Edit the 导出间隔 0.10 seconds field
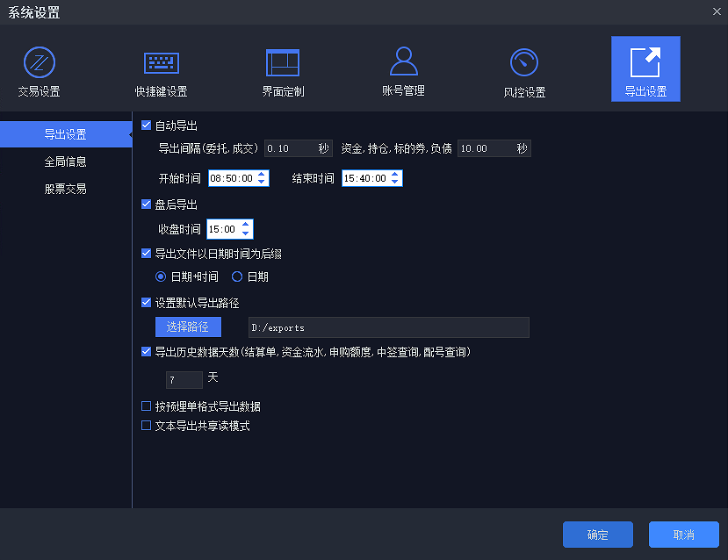The image size is (728, 560). tap(299, 148)
